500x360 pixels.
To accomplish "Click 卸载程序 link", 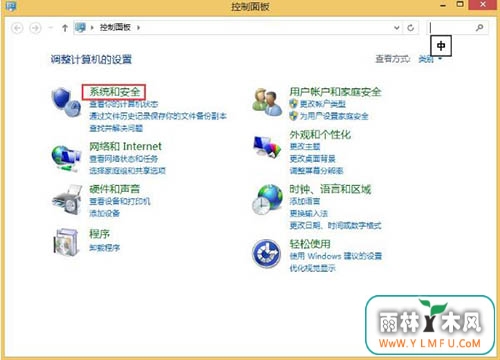I will 105,248.
